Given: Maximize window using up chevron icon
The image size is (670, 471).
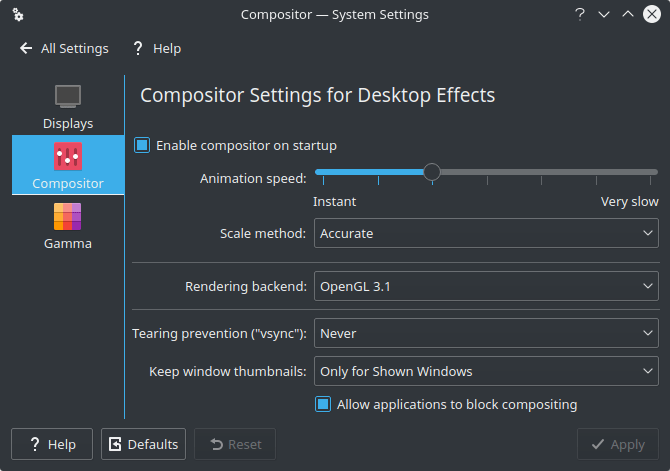Looking at the screenshot, I should coord(628,15).
